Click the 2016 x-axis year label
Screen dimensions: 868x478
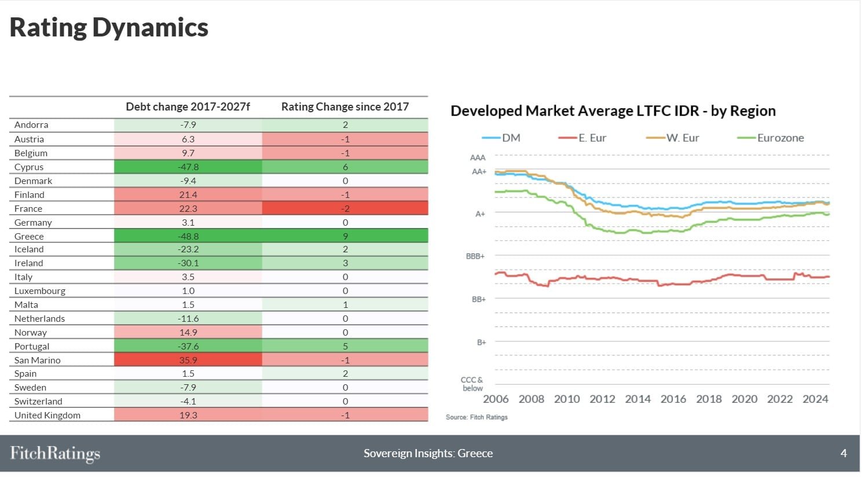tap(673, 399)
